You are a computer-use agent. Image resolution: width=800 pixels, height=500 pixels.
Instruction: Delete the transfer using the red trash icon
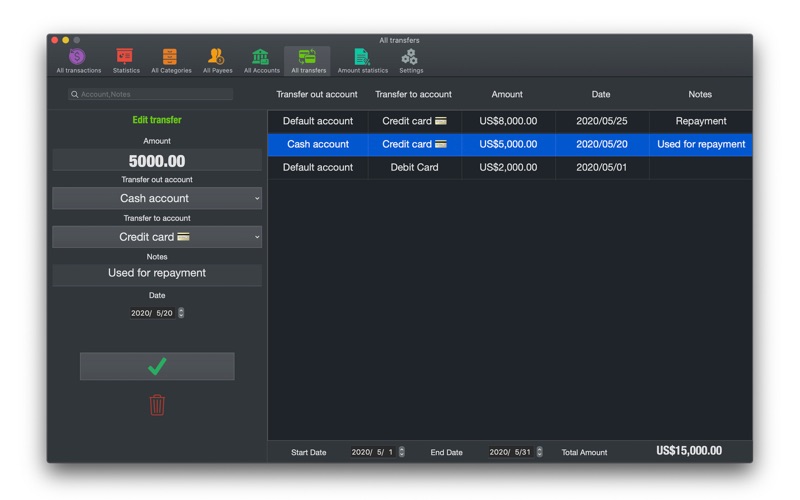(157, 405)
